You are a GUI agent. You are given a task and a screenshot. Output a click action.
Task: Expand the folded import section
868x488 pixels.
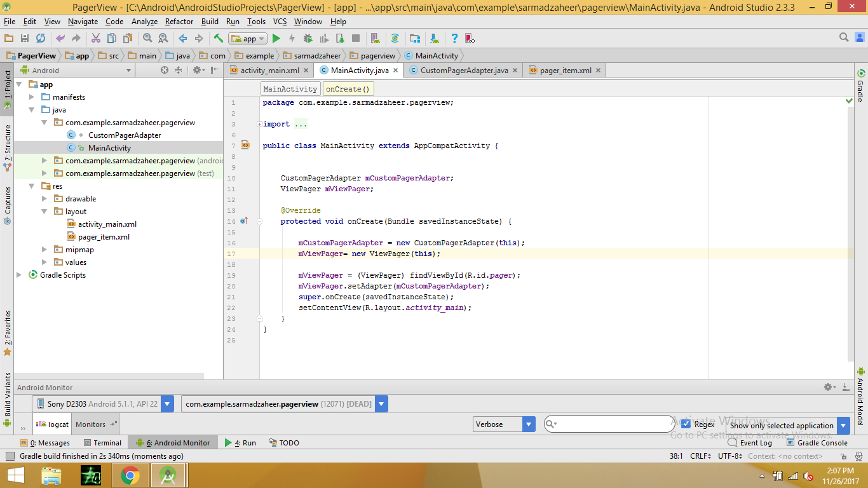tap(259, 124)
